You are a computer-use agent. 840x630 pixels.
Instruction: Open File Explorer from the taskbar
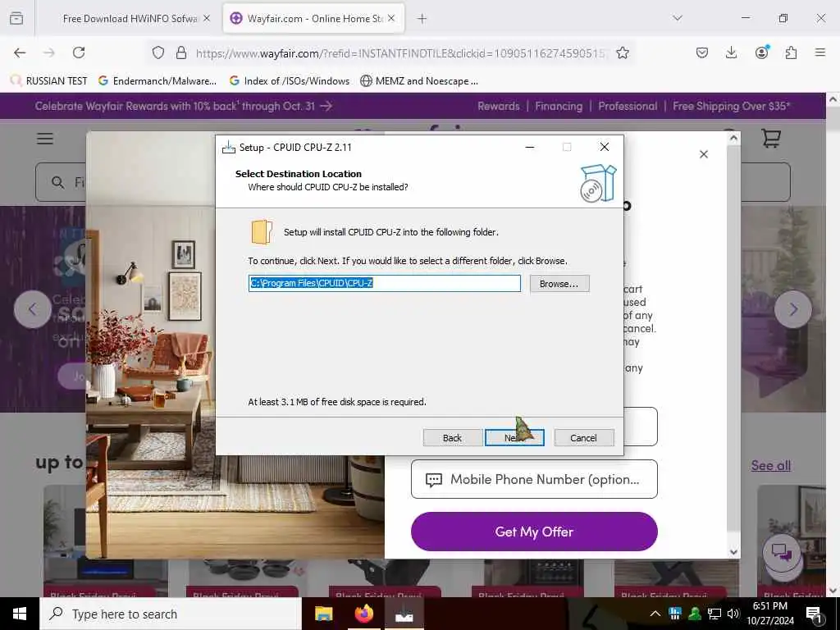tap(323, 614)
